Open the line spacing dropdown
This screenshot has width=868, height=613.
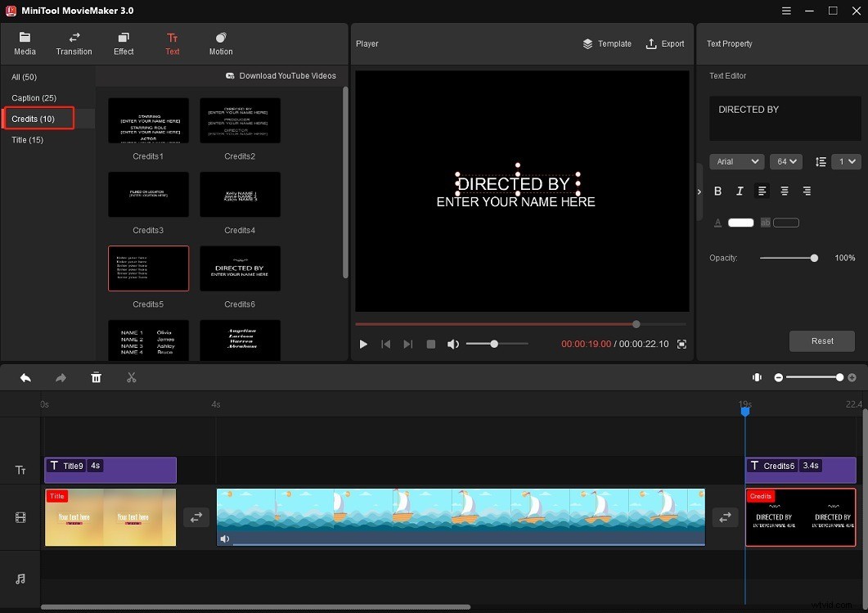click(x=846, y=161)
